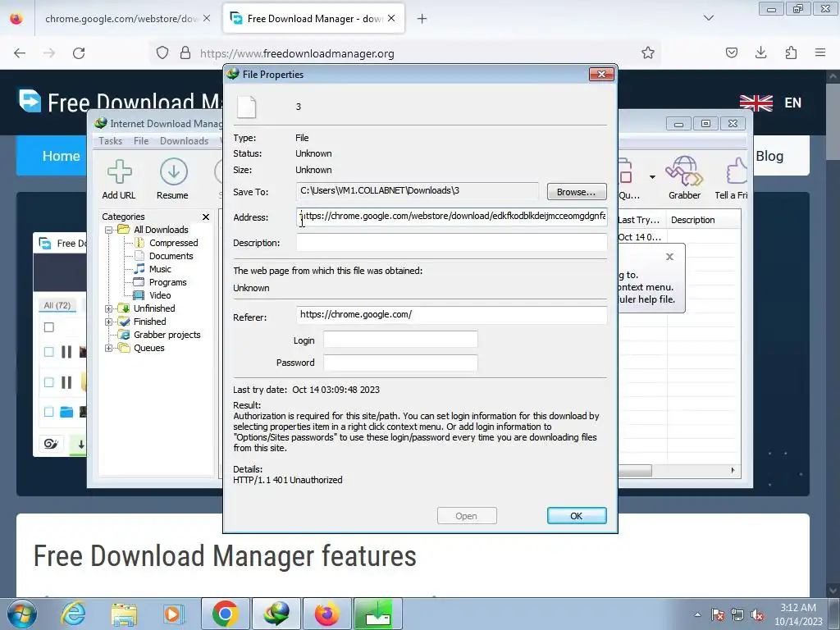Expand the Unfinished category
The width and height of the screenshot is (840, 630).
pos(109,308)
